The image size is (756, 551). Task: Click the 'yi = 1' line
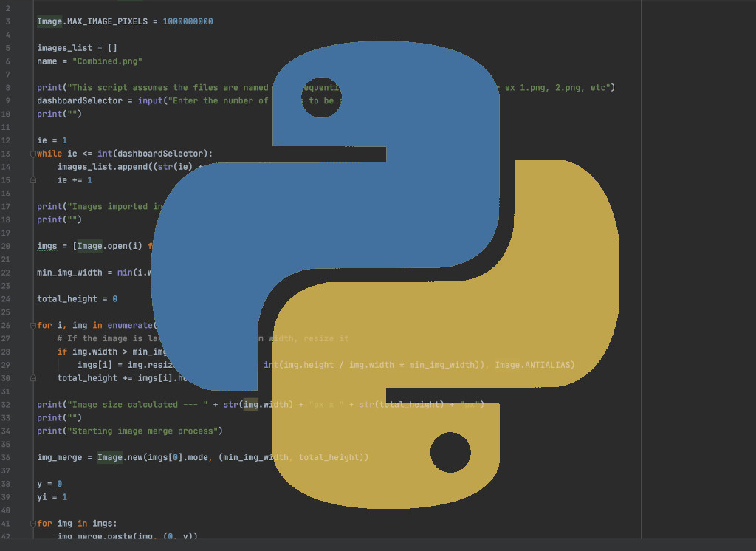click(x=52, y=497)
